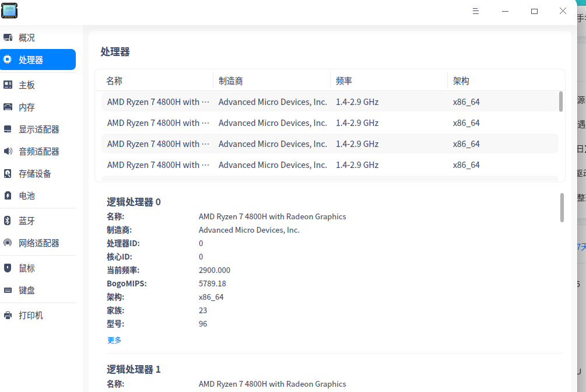
Task: Click the Mouse (鼠标) icon
Action: 8,268
